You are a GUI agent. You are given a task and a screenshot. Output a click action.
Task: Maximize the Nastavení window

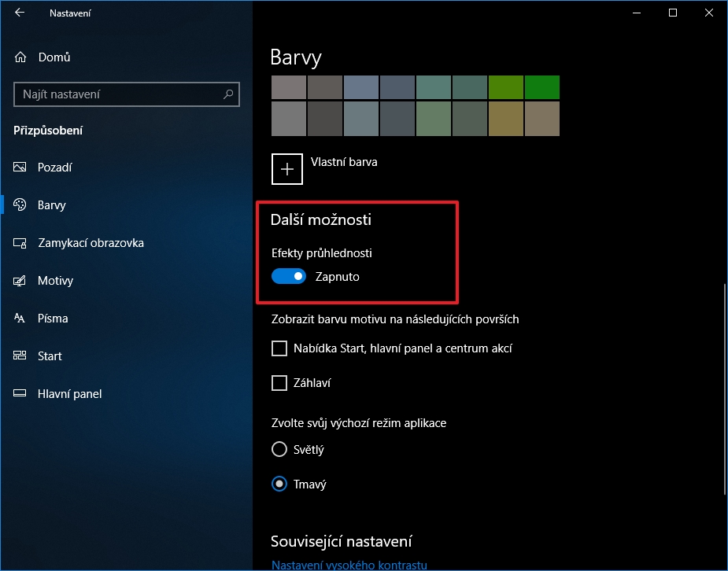tap(672, 13)
